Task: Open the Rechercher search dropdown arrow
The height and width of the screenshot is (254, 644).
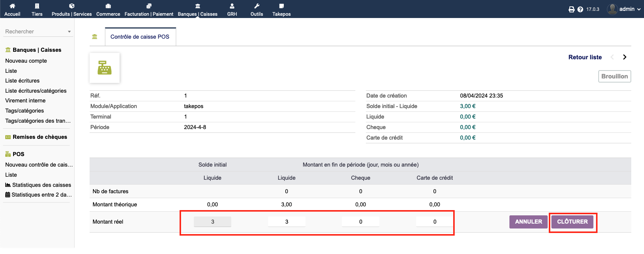Action: [69, 32]
